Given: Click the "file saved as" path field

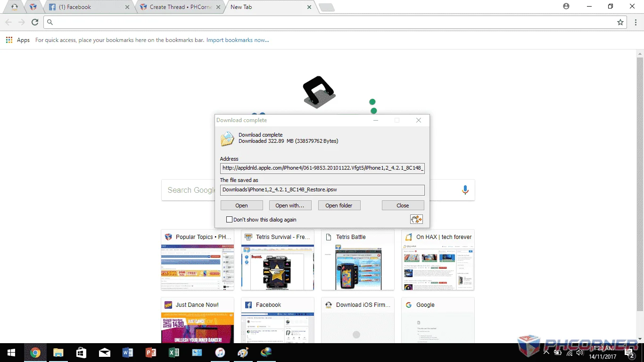Looking at the screenshot, I should coord(322,190).
